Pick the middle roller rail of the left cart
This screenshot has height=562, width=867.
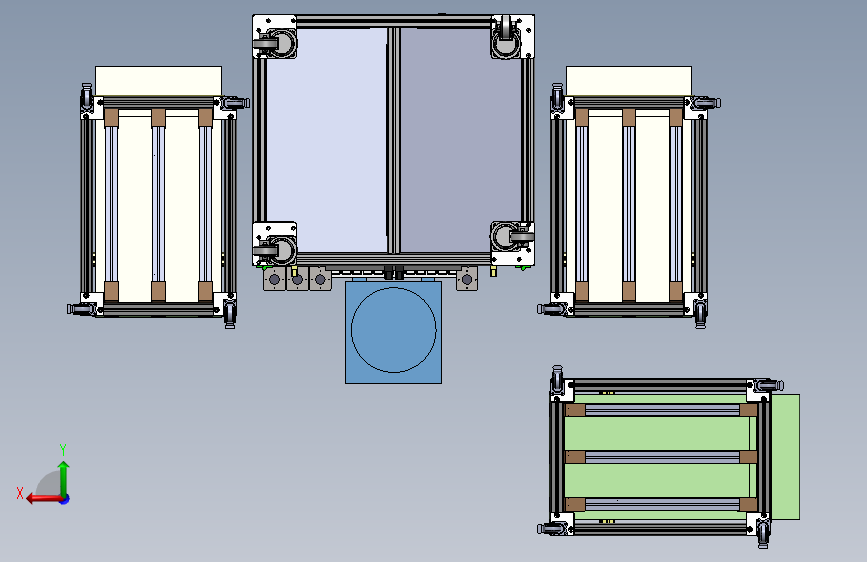(x=158, y=205)
